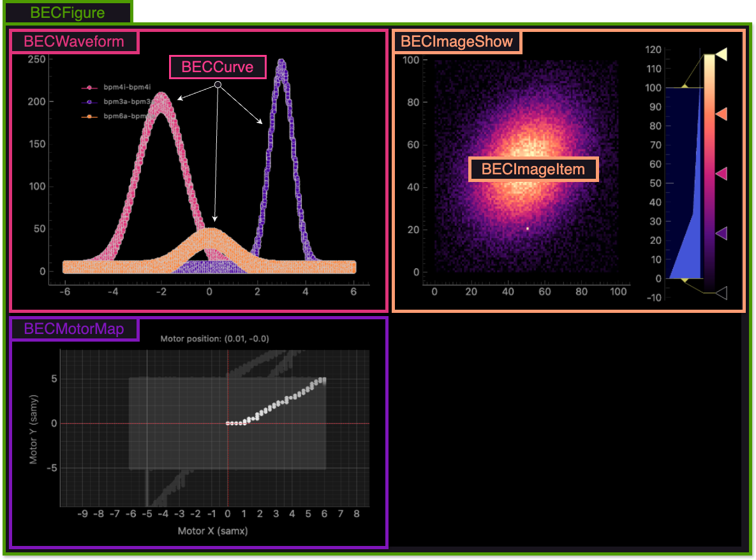This screenshot has height=560, width=756.
Task: Click the Motor position title text
Action: [x=214, y=338]
